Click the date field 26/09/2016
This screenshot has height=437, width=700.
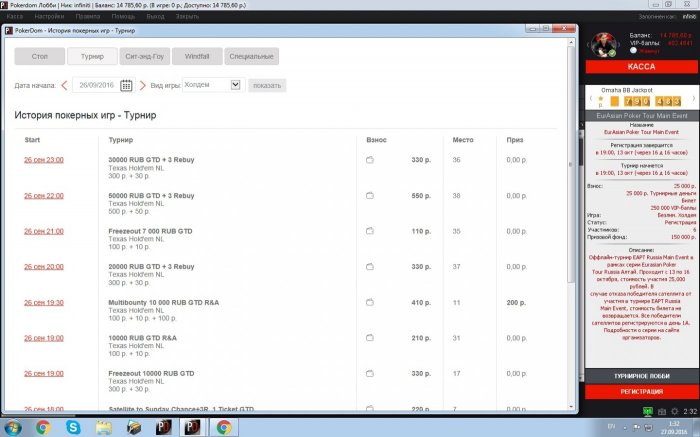coord(96,85)
